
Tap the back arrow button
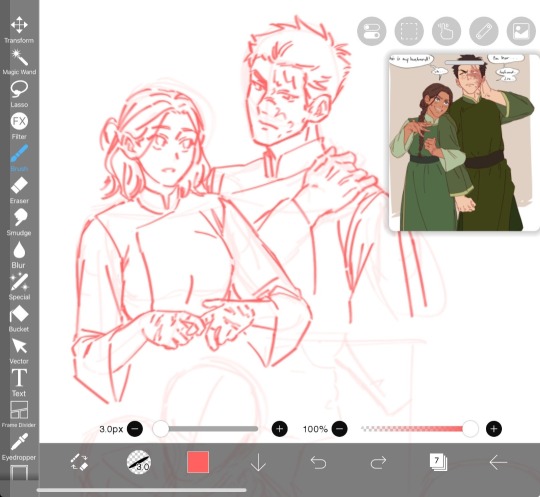[498, 462]
